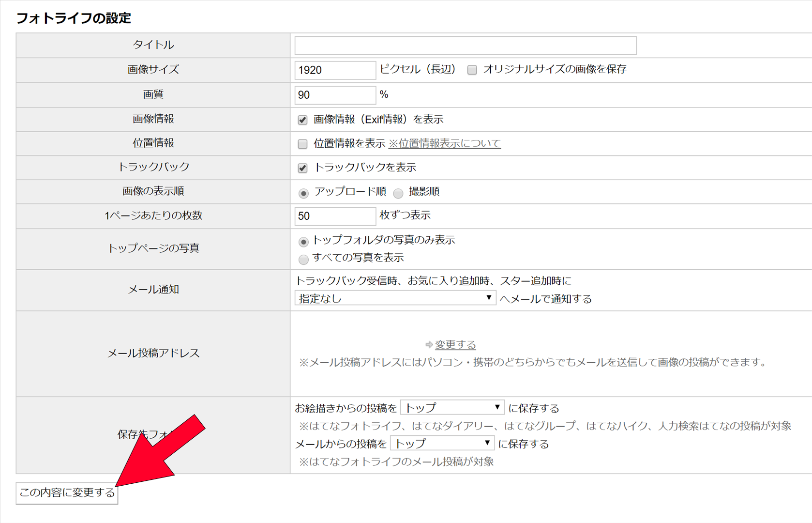Click the この内容に変更する button

[67, 493]
